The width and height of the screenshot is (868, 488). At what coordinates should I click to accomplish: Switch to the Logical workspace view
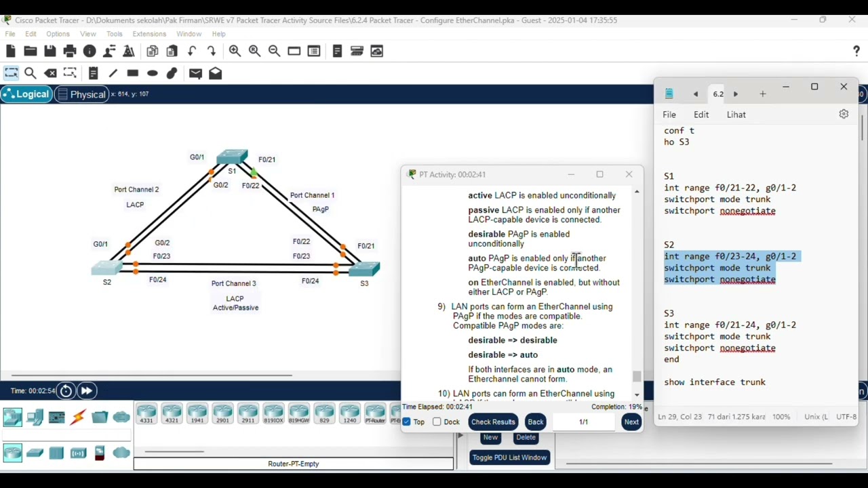[26, 94]
